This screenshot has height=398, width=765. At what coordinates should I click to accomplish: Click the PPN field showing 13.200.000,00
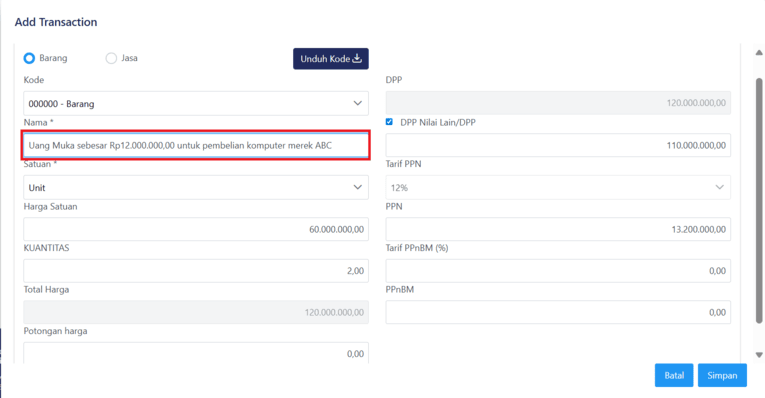coord(558,229)
